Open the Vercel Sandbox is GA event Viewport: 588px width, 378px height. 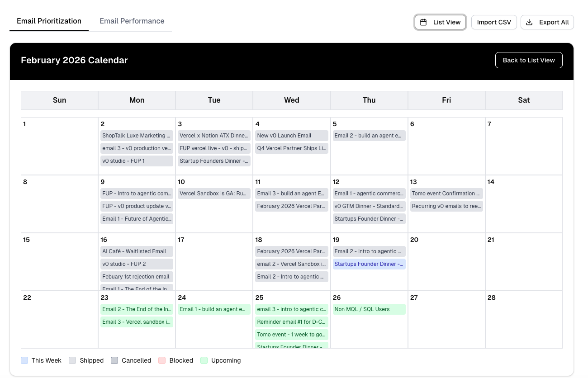tap(214, 193)
